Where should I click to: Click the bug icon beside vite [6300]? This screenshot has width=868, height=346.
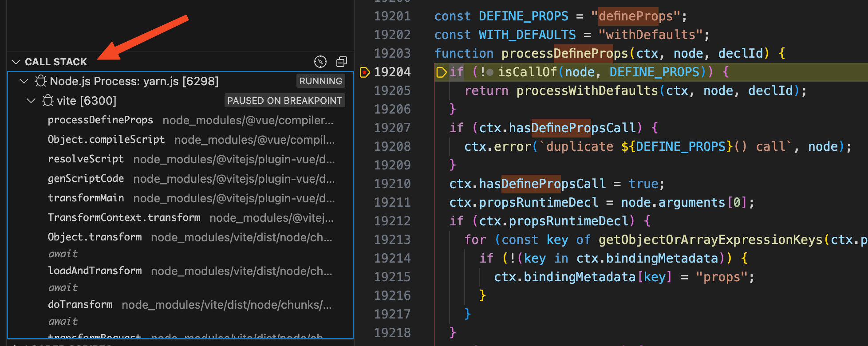click(x=48, y=100)
